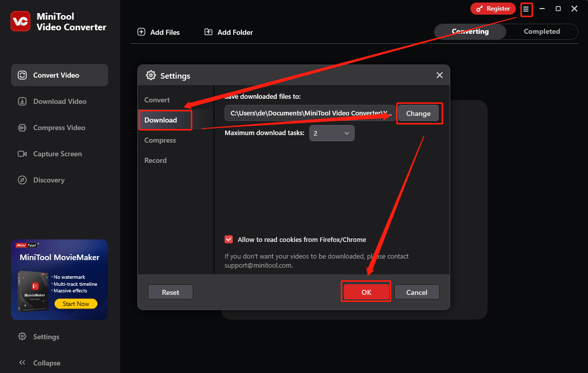The width and height of the screenshot is (588, 373).
Task: Toggle Allow to read cookies checkbox
Action: pyautogui.click(x=229, y=240)
